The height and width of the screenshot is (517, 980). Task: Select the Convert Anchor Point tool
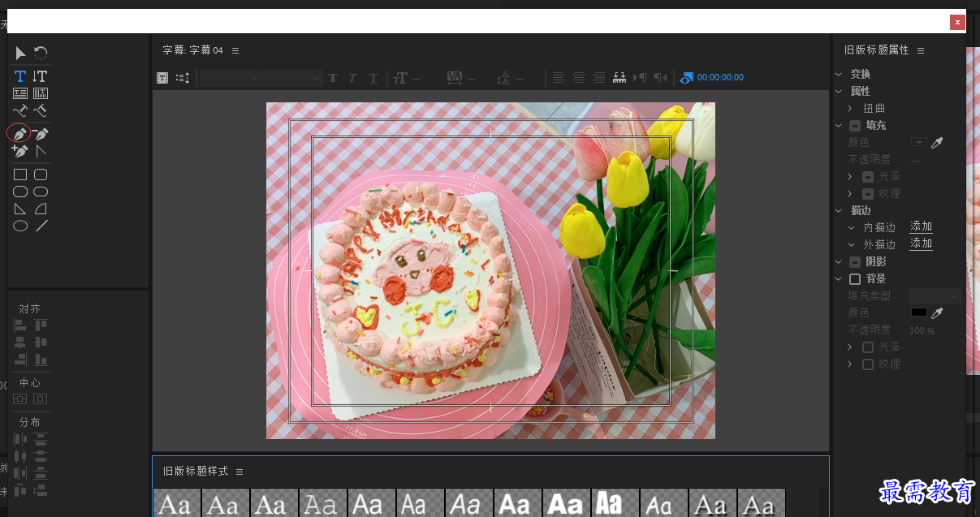[x=41, y=151]
